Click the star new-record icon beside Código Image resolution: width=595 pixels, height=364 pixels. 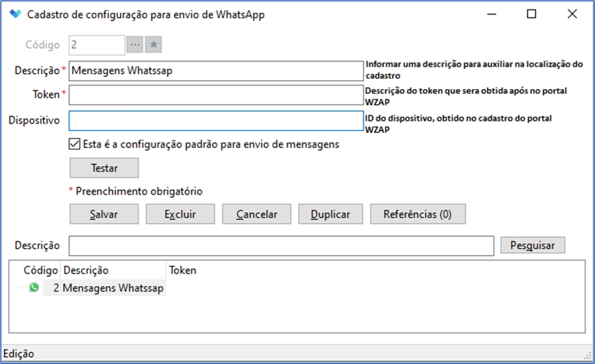[x=154, y=45]
